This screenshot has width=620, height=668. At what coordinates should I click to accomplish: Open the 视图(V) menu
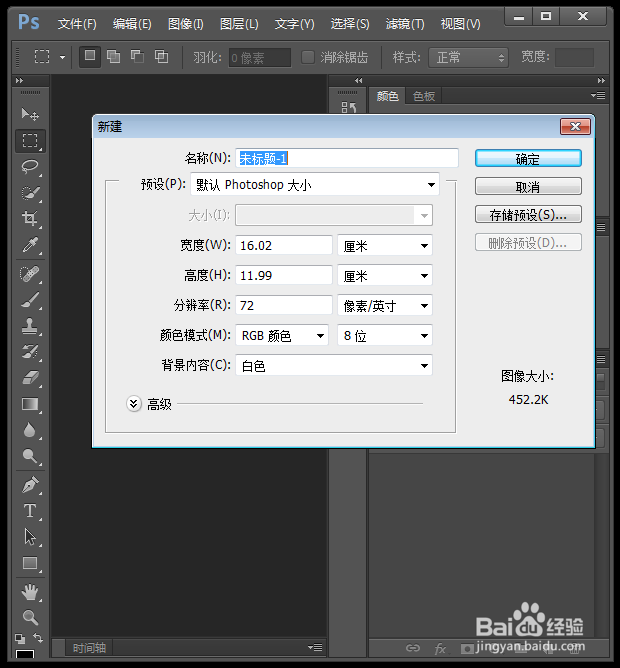pyautogui.click(x=460, y=24)
